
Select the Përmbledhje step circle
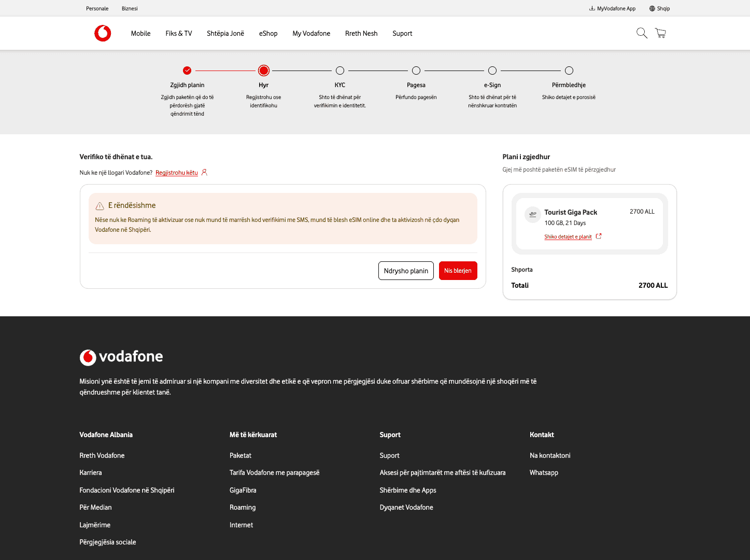click(569, 71)
